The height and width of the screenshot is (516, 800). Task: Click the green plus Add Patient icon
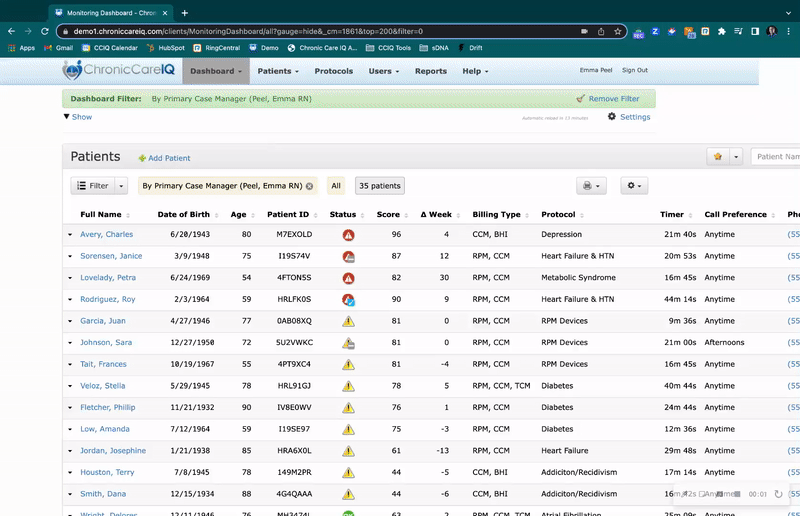[142, 158]
